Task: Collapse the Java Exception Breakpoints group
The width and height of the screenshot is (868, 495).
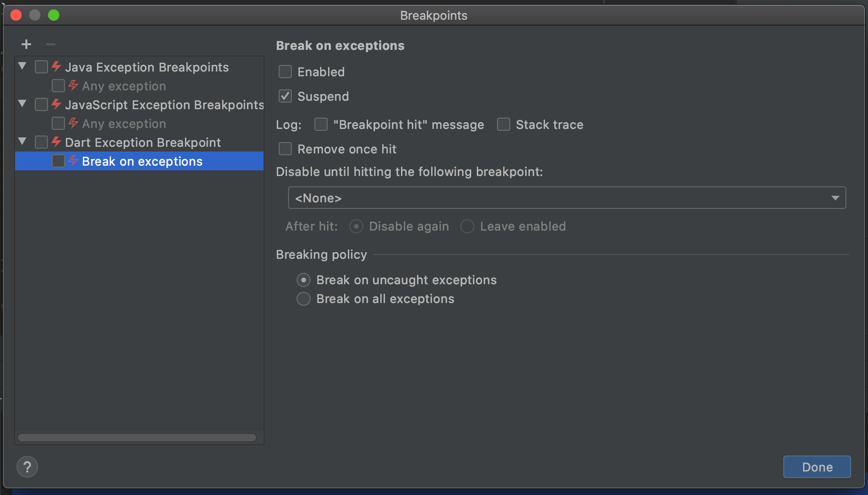Action: pos(22,66)
